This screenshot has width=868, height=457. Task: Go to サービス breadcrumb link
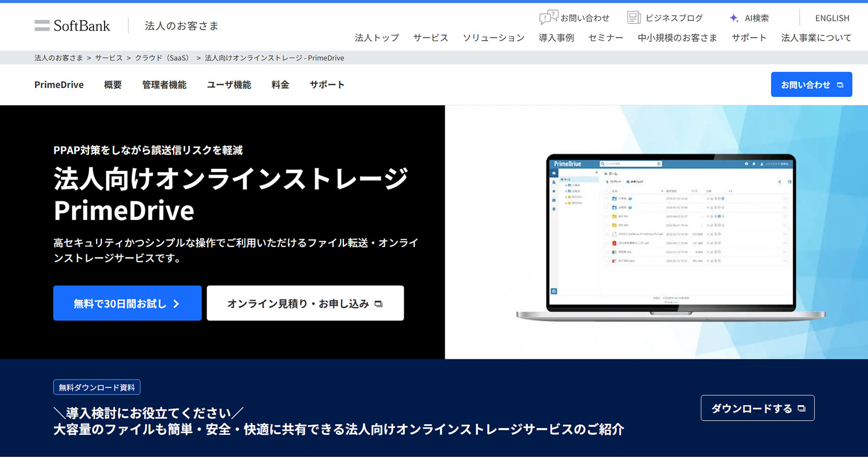(x=108, y=58)
